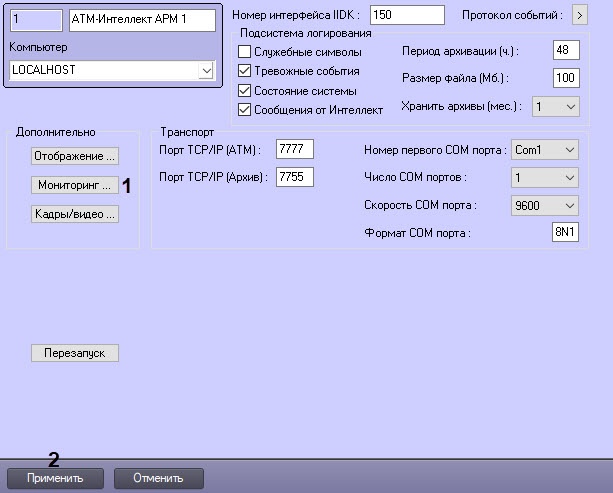Screen dimensions: 613x493
Task: Focus the Номер интерфейса IIDK field
Action: [407, 16]
